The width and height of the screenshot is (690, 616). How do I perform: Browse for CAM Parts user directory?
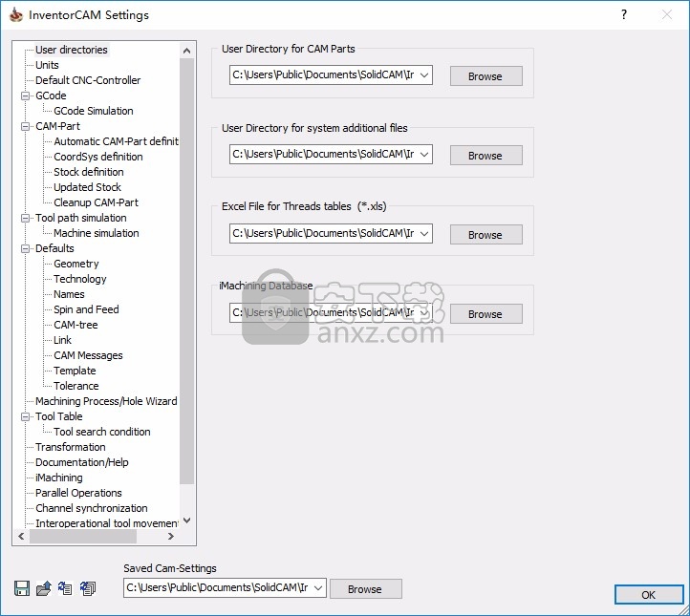coord(485,76)
